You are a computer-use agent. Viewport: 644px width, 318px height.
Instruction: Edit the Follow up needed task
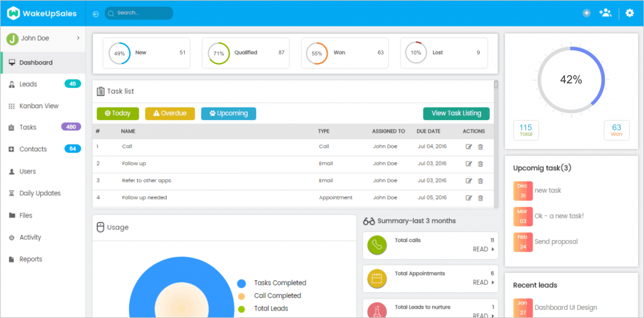tap(469, 198)
